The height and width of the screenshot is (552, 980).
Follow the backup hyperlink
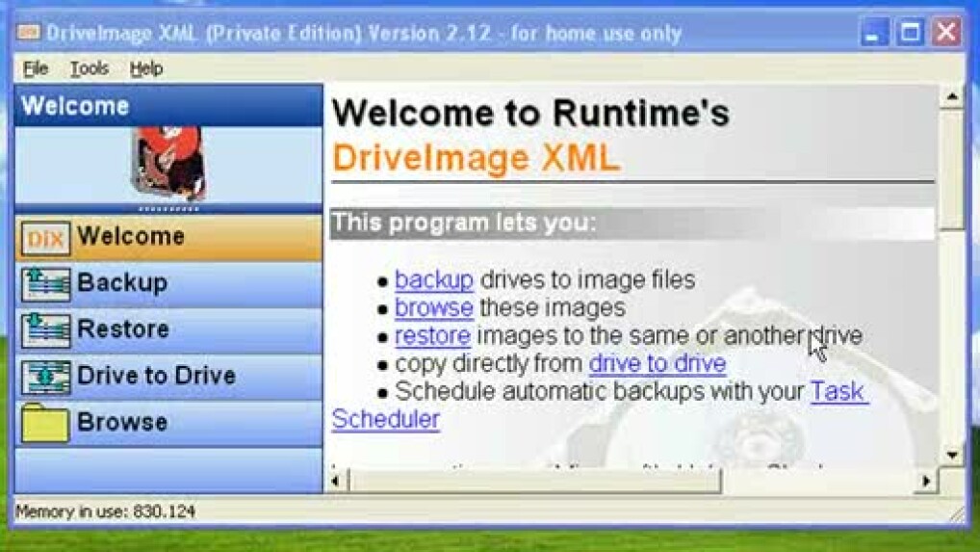point(434,280)
